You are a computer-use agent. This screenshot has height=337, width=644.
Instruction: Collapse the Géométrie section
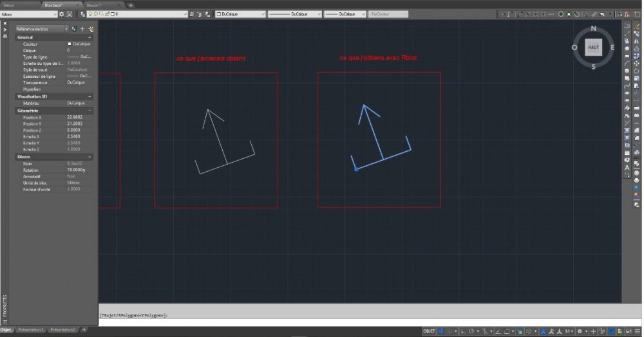pos(90,111)
